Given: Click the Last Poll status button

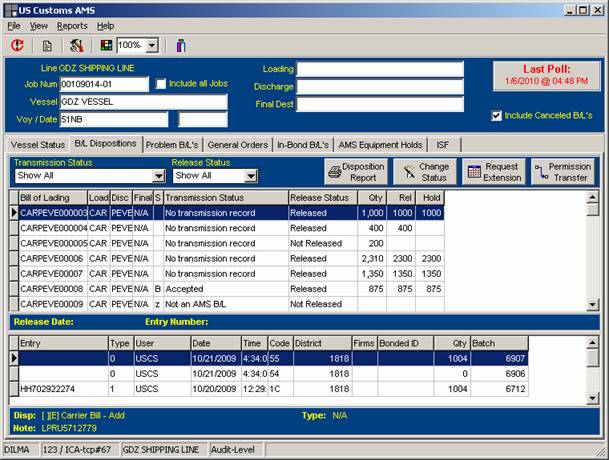Looking at the screenshot, I should (547, 74).
